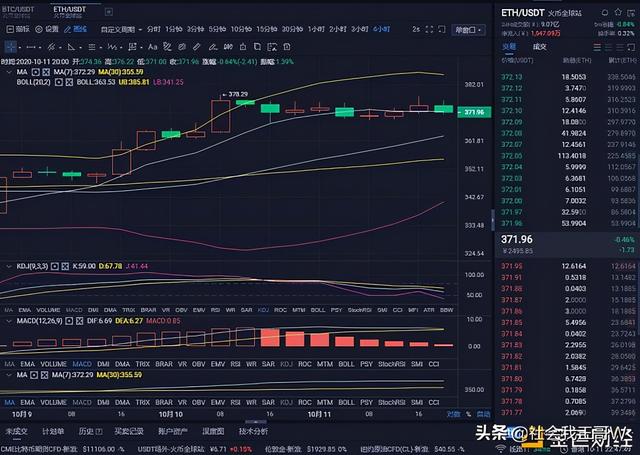Collapse the main chart MA legend
Viewport: 640px width, 455px height.
(9, 72)
